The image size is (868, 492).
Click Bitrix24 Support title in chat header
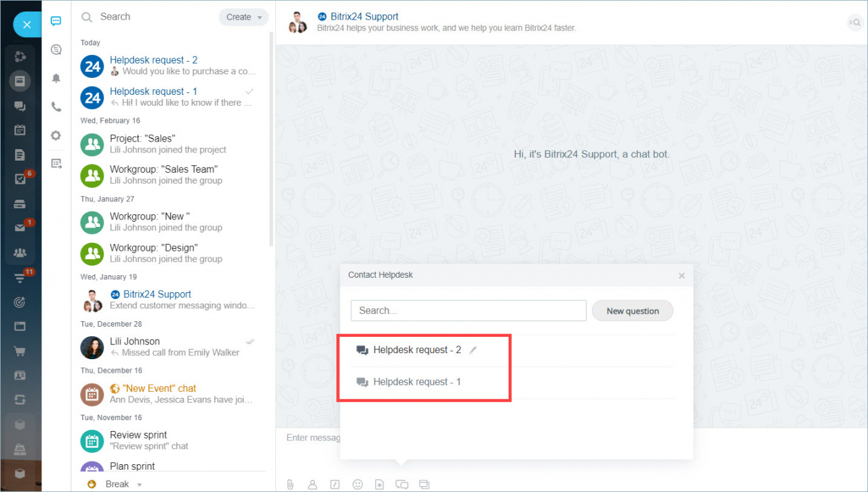tap(364, 16)
